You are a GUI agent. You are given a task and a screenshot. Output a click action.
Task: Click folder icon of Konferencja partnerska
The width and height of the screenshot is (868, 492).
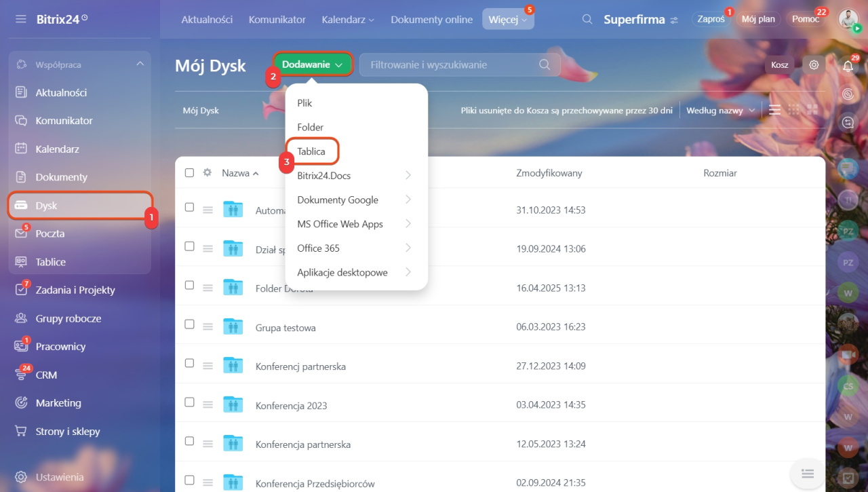[233, 444]
